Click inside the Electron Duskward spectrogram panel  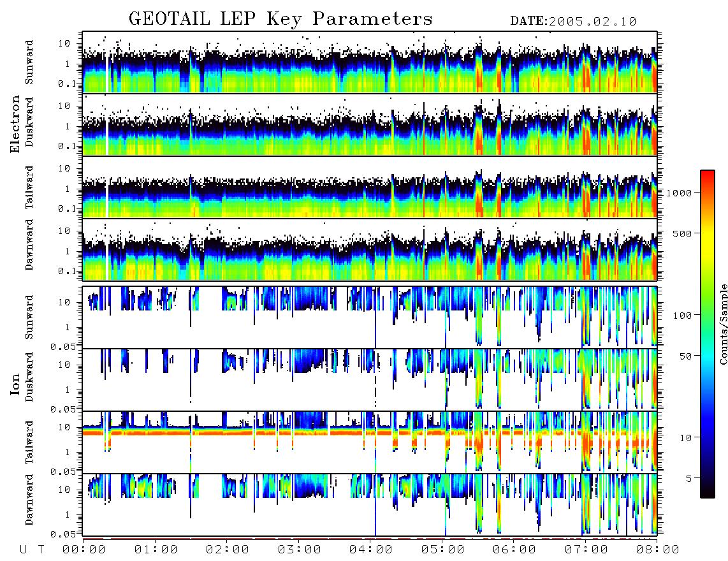point(370,124)
